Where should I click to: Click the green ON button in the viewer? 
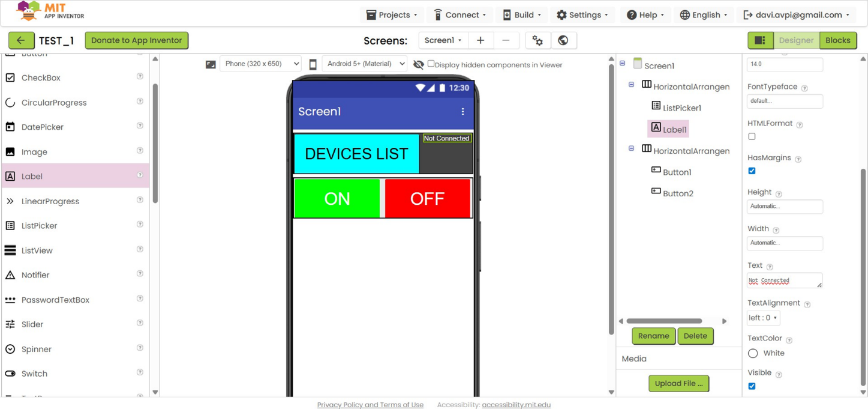point(337,198)
